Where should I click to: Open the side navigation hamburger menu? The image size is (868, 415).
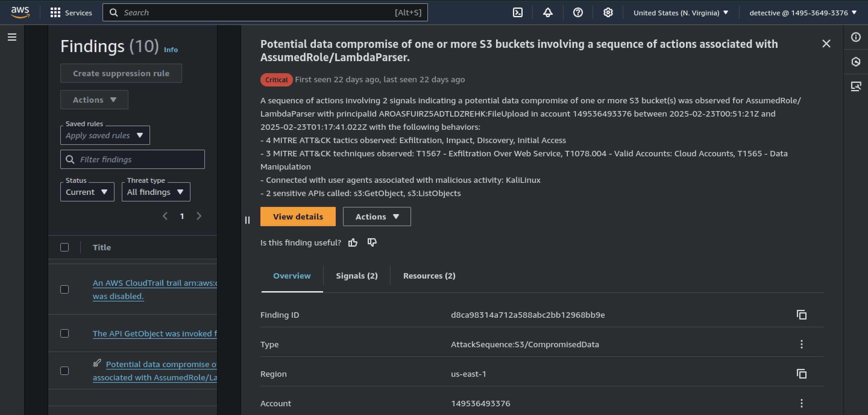12,37
